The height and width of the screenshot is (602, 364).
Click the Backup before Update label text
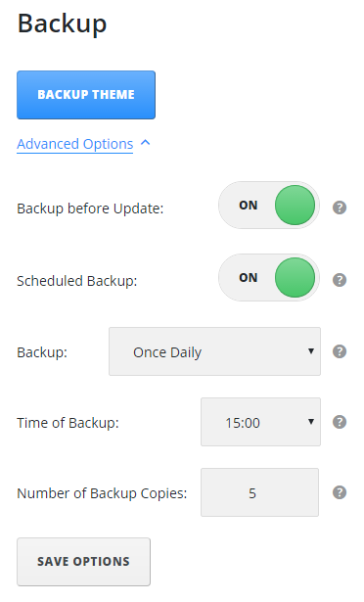[90, 208]
